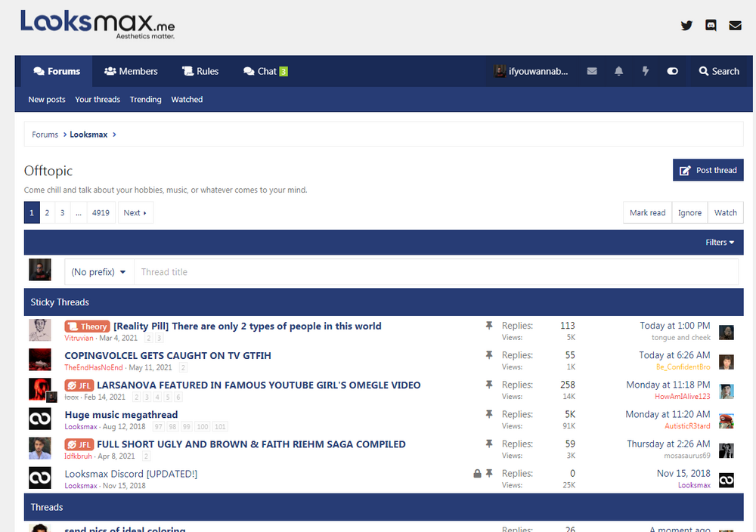Open the Huge music megathread link
The height and width of the screenshot is (532, 756).
pos(121,415)
